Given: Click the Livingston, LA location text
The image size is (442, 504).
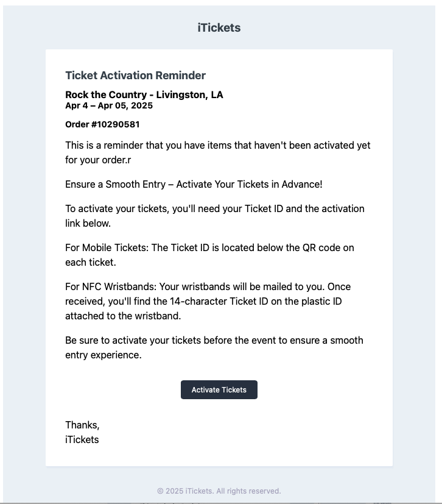Looking at the screenshot, I should (194, 94).
